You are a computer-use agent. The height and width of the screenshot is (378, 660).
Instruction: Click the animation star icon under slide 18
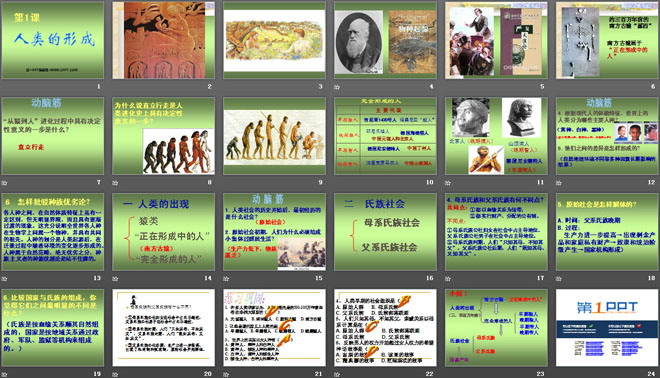[x=559, y=279]
